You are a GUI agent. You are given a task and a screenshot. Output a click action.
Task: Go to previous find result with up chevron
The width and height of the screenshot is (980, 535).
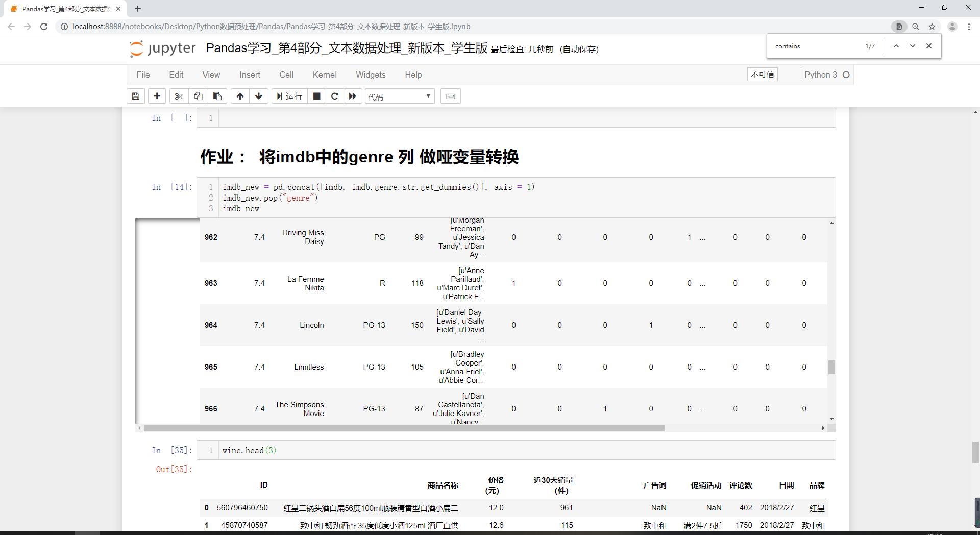(896, 46)
